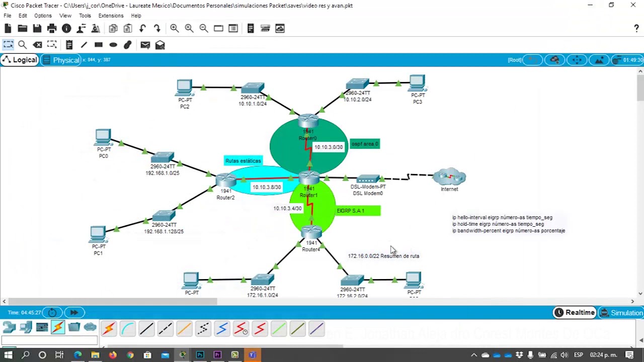Add a Complex PDU with the open envelope
Viewport: 644px width, 362px height.
coord(160,45)
